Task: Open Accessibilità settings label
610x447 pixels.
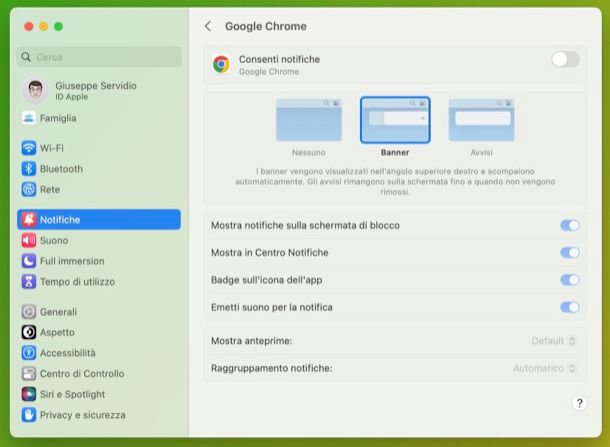Action: pyautogui.click(x=68, y=353)
